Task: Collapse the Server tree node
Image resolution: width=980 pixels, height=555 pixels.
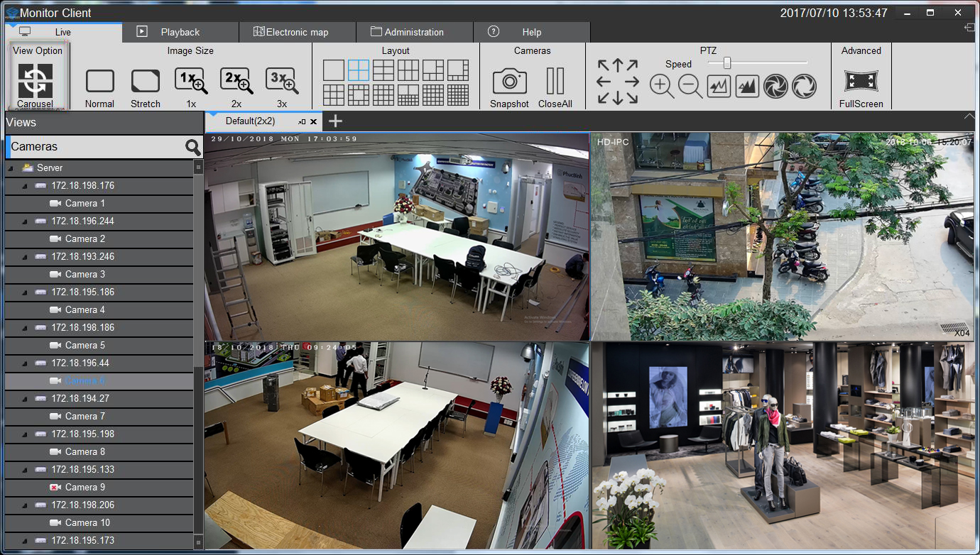Action: tap(11, 168)
